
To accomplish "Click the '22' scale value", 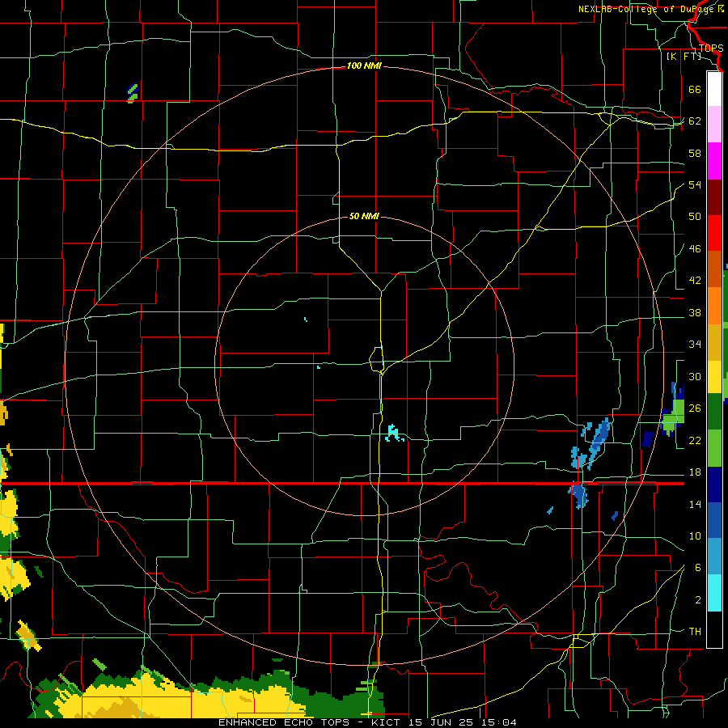I will coord(695,440).
